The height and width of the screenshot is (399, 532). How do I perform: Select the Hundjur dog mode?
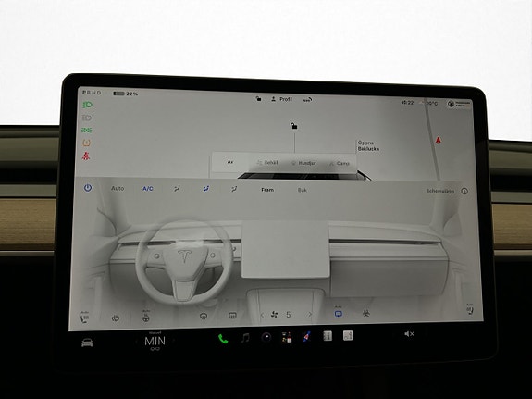point(303,163)
